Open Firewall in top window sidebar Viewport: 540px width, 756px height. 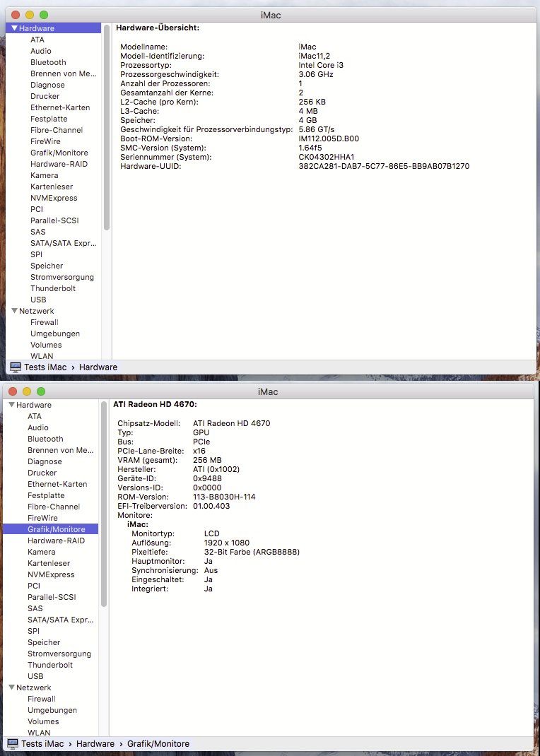pyautogui.click(x=45, y=322)
